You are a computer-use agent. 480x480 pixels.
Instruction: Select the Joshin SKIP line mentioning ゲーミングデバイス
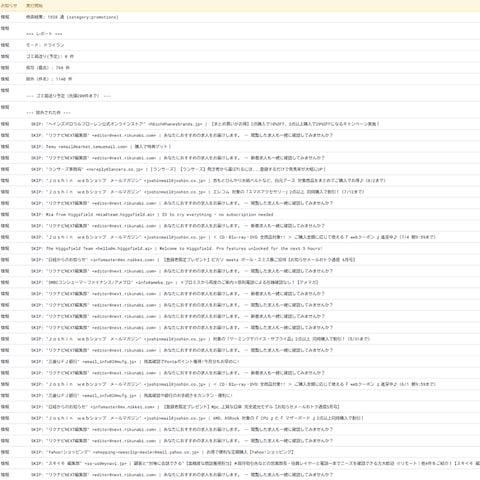click(240, 339)
